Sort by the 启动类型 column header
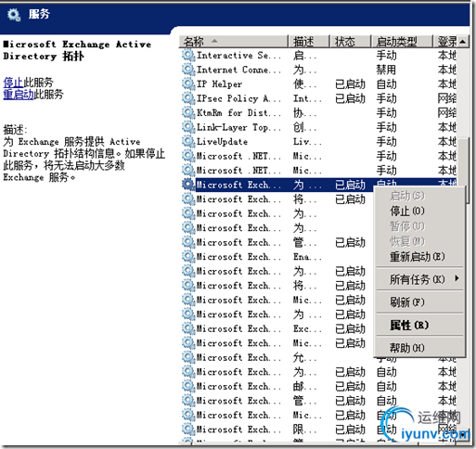This screenshot has width=476, height=449. [x=402, y=41]
